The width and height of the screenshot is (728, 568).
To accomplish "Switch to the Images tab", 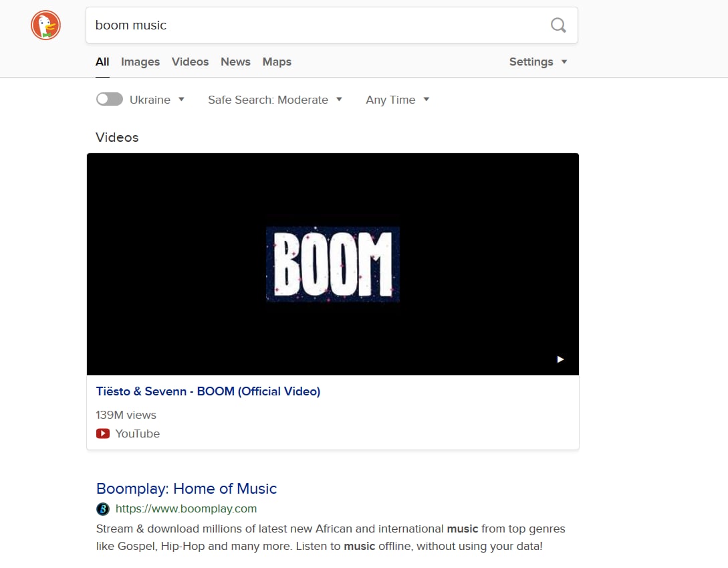I will [140, 62].
